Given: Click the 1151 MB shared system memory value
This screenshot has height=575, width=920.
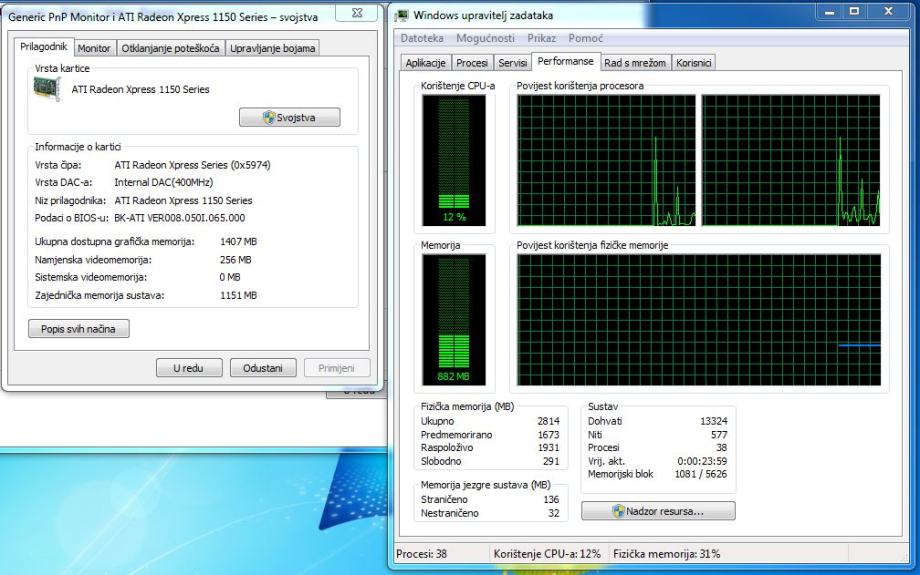Looking at the screenshot, I should pos(238,295).
